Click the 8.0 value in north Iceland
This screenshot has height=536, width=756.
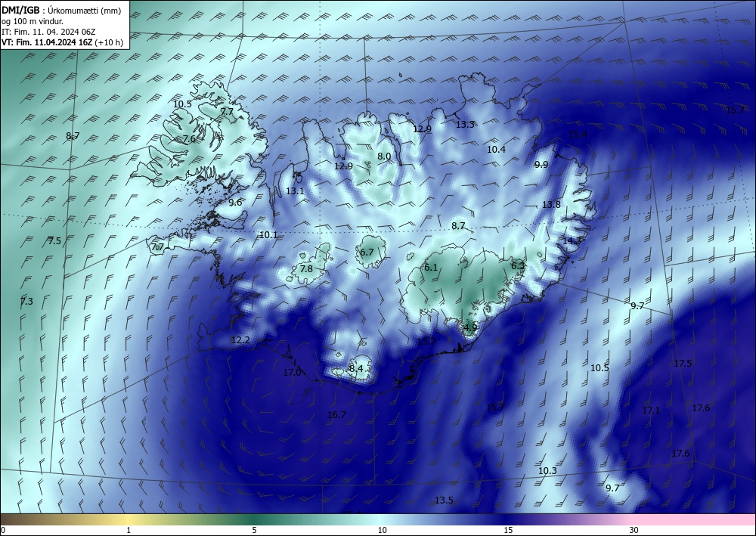point(384,156)
